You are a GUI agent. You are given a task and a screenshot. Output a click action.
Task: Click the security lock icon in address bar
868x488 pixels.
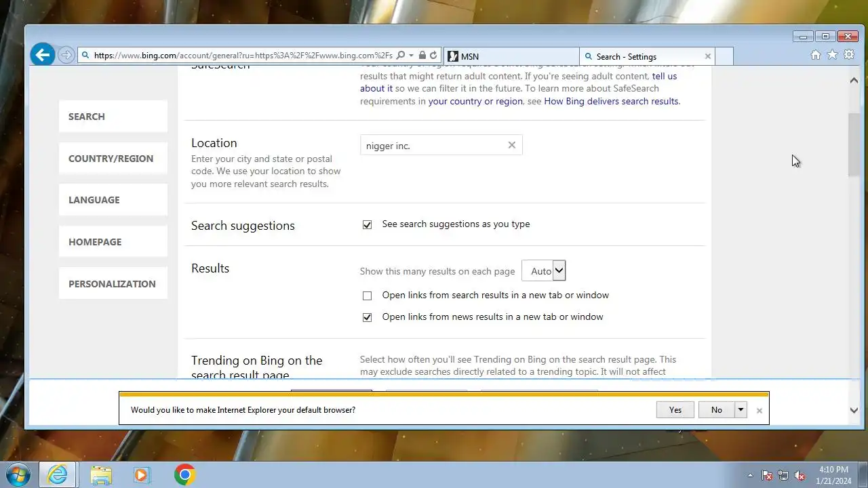click(422, 56)
